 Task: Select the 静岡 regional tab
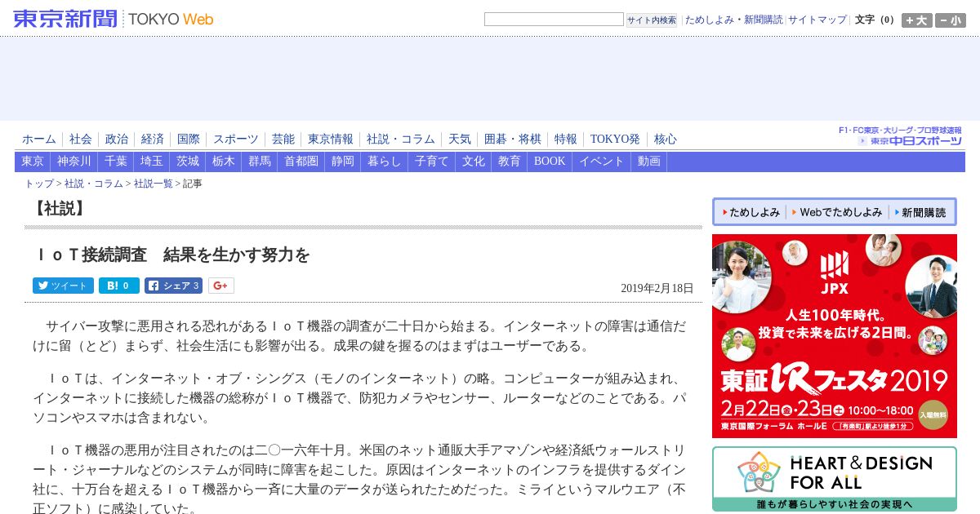tap(343, 162)
